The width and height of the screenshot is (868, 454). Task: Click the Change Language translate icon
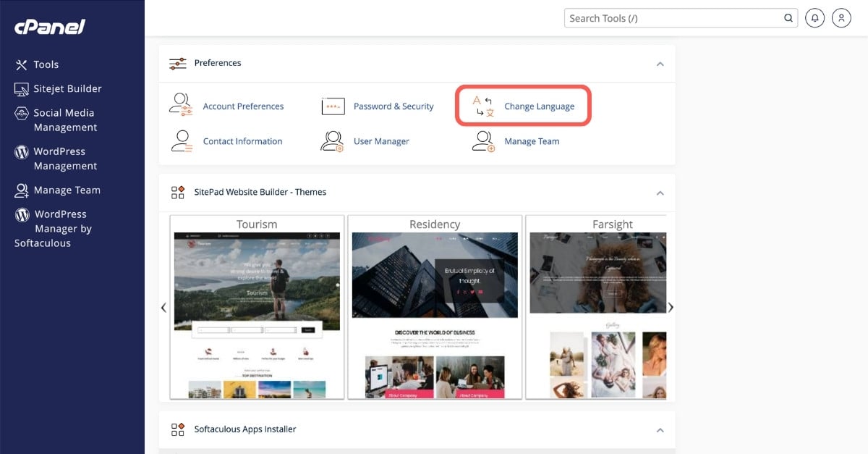point(483,106)
